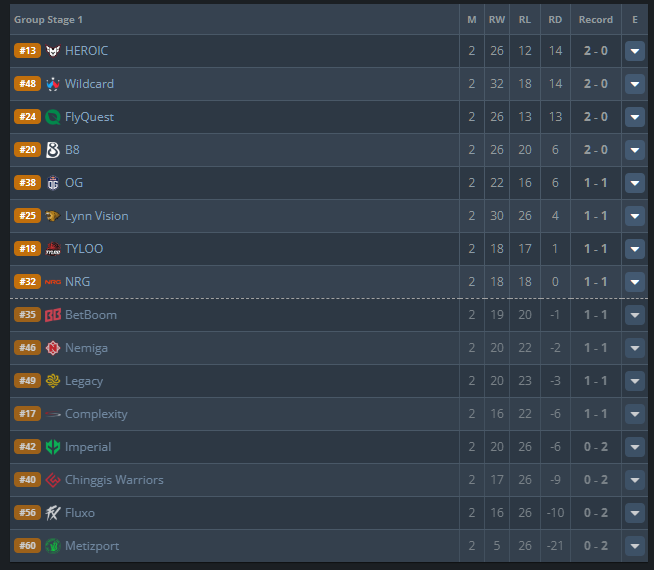Click the Lynn Vision tiger logo

[x=53, y=216]
